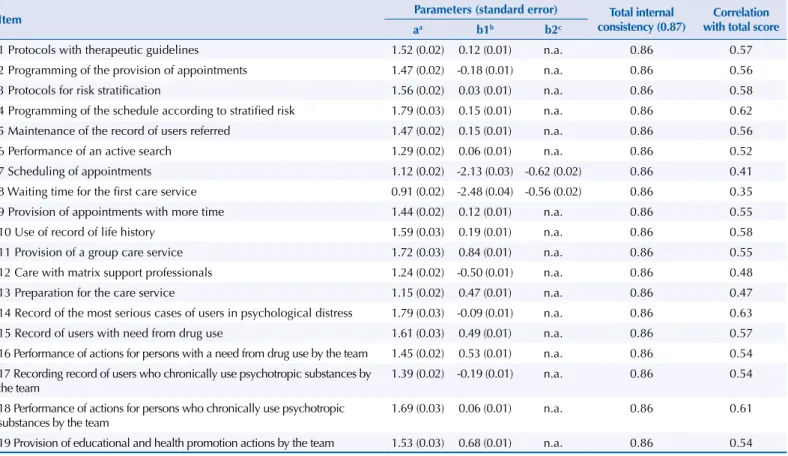Select a value "1.29 (0.02)"
This screenshot has width=788, height=456.
tap(418, 151)
